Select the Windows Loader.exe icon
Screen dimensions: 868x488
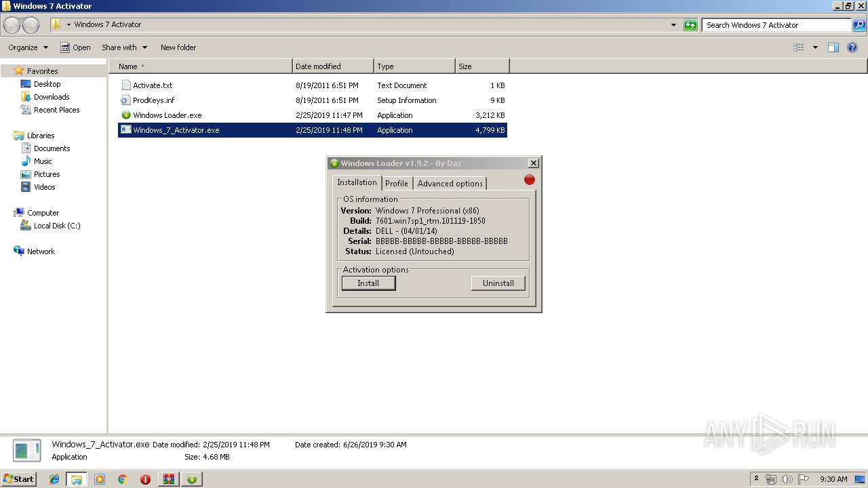pos(125,115)
